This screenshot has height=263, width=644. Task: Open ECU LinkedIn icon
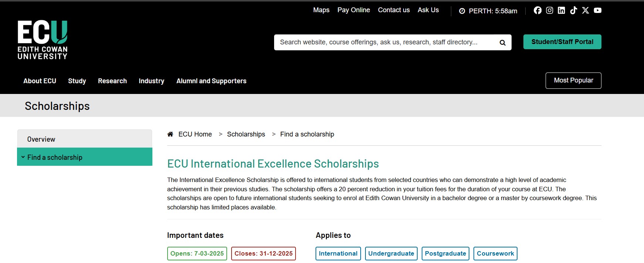pyautogui.click(x=562, y=10)
